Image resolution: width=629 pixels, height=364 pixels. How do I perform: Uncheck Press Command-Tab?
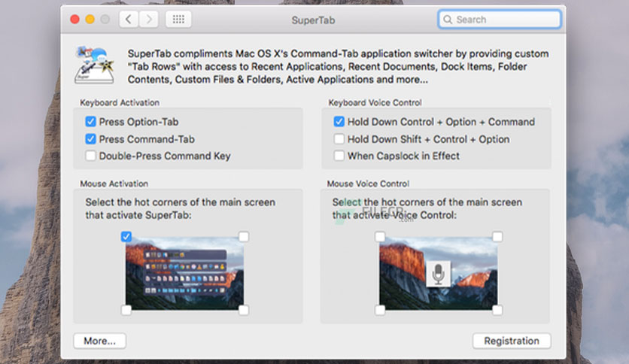(x=90, y=139)
